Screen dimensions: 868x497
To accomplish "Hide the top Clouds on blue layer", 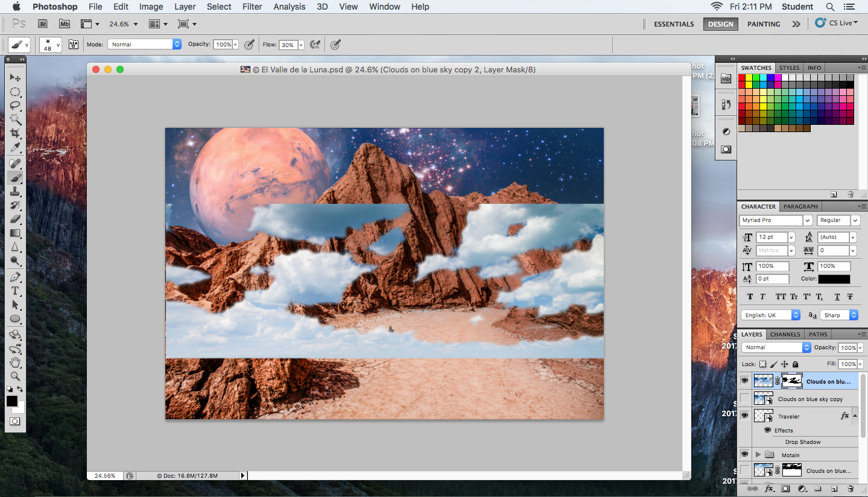I will point(745,381).
